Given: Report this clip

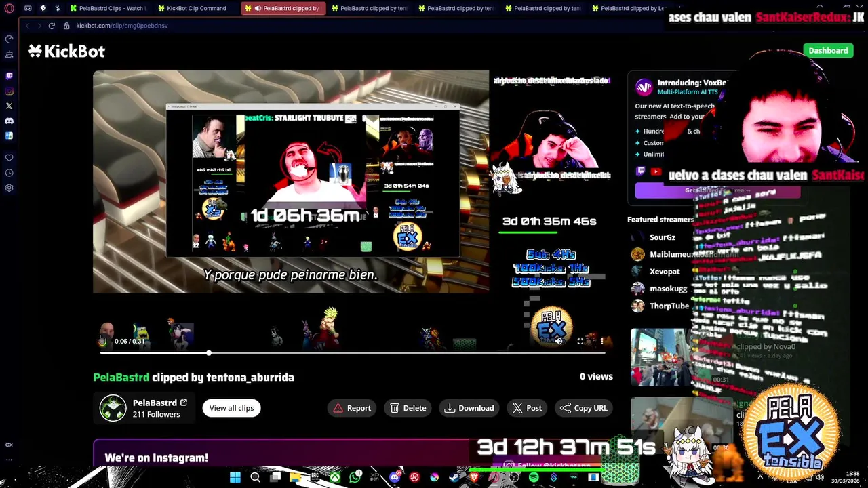Looking at the screenshot, I should tap(353, 408).
